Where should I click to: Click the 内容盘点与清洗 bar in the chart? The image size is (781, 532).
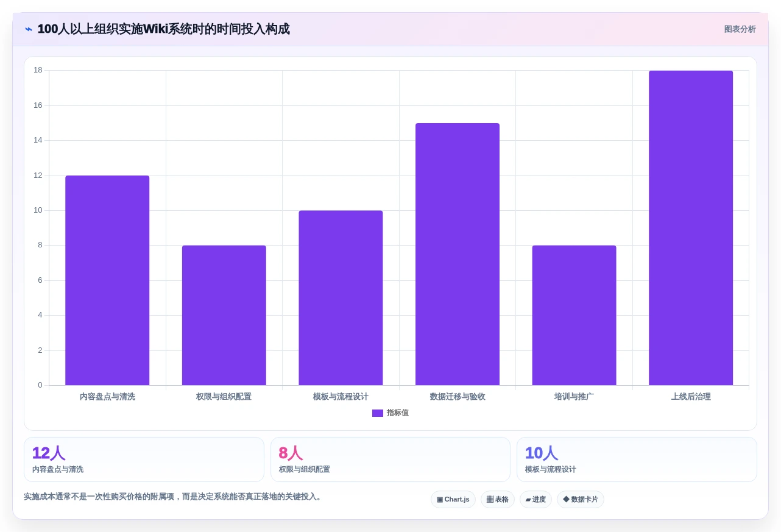coord(107,280)
